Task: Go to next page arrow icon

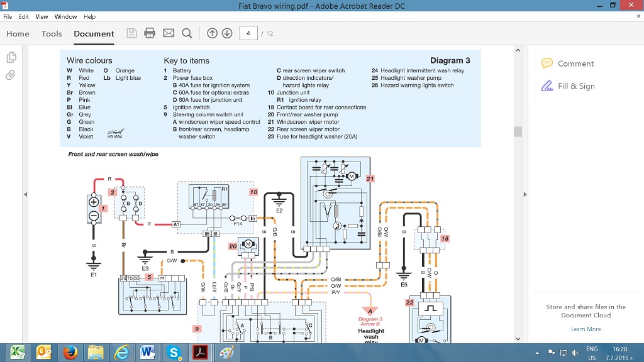Action: 227,33
